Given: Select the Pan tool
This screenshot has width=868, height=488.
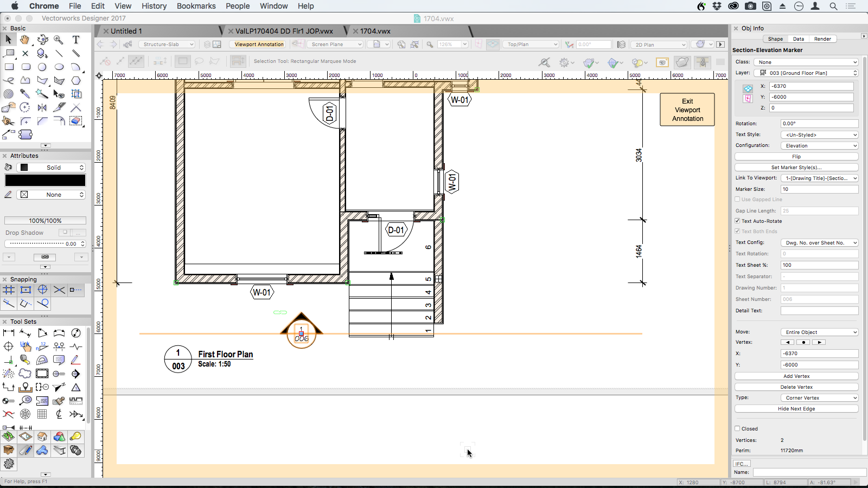Looking at the screenshot, I should 25,40.
